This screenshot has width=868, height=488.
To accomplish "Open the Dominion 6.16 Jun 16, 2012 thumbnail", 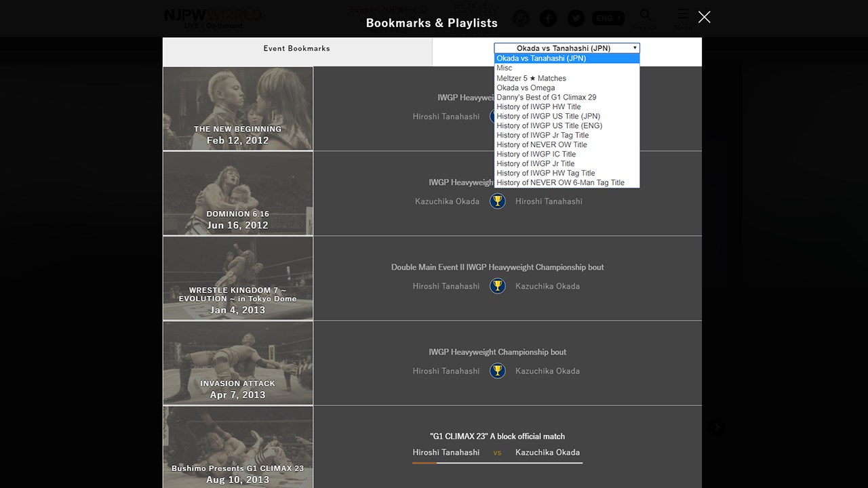I will click(x=238, y=193).
